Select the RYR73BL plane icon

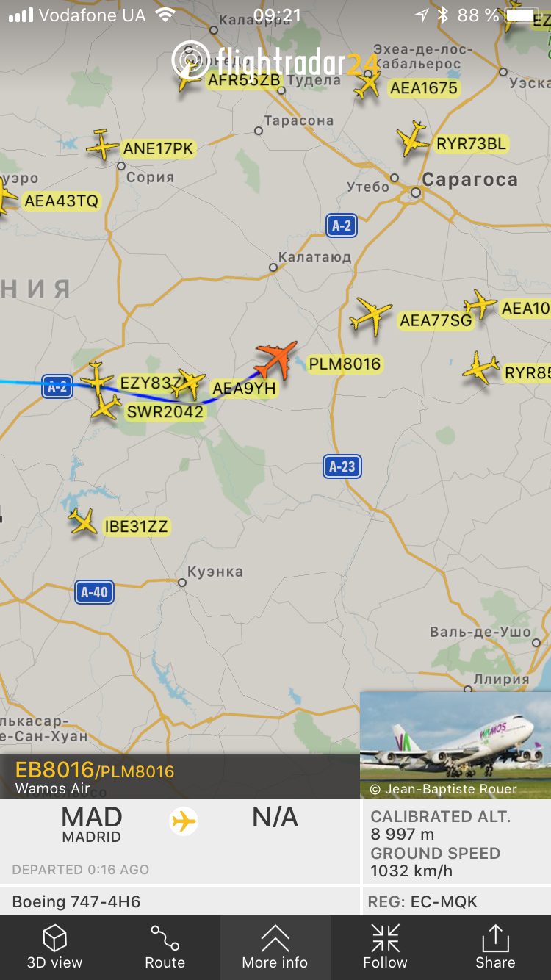(413, 139)
